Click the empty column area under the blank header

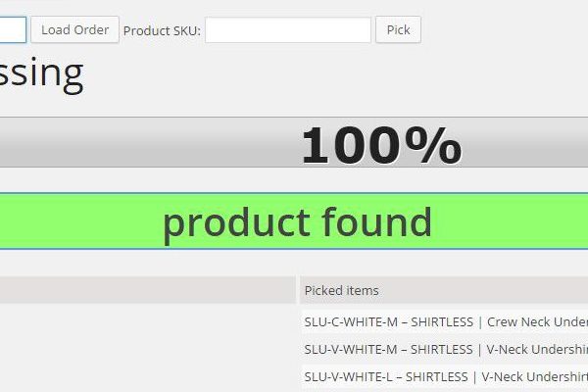[x=147, y=348]
